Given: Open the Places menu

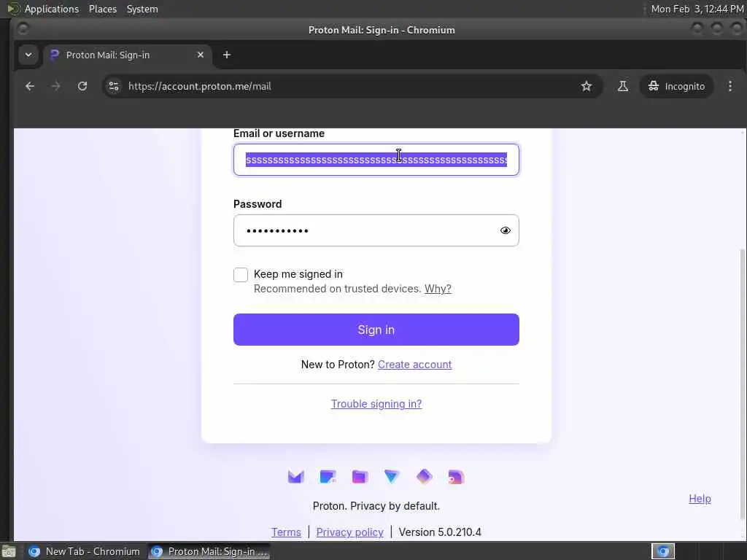Looking at the screenshot, I should click(103, 9).
